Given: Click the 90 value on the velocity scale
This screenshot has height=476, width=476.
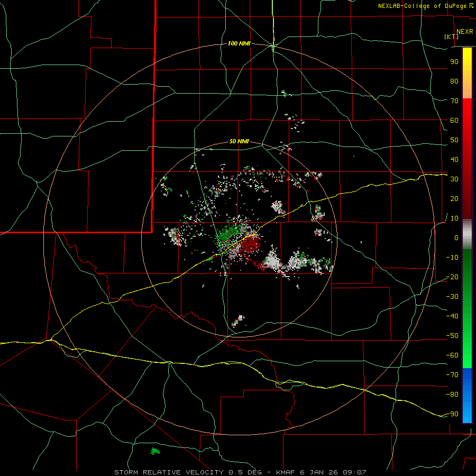Looking at the screenshot, I should [454, 62].
